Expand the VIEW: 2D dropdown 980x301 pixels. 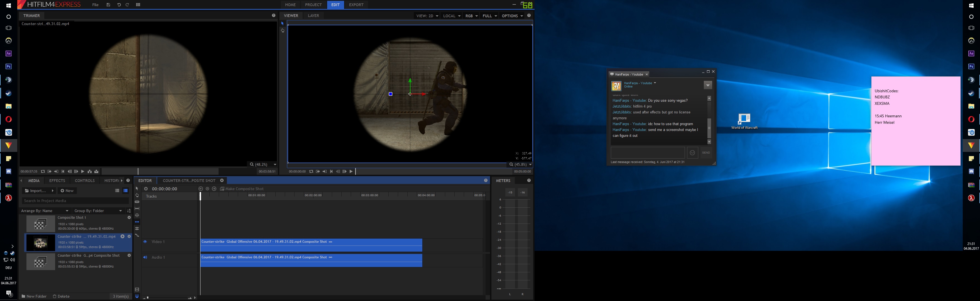point(427,16)
